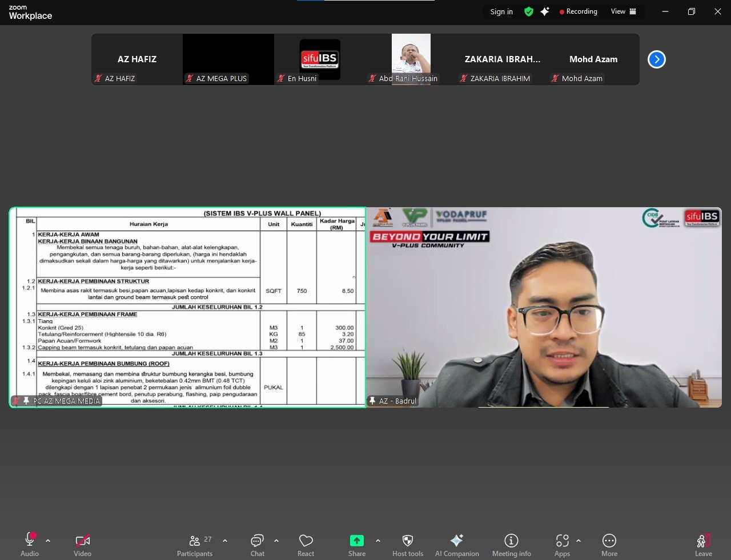Show next participants with blue arrow
Screen dimensions: 731x560
coord(657,59)
